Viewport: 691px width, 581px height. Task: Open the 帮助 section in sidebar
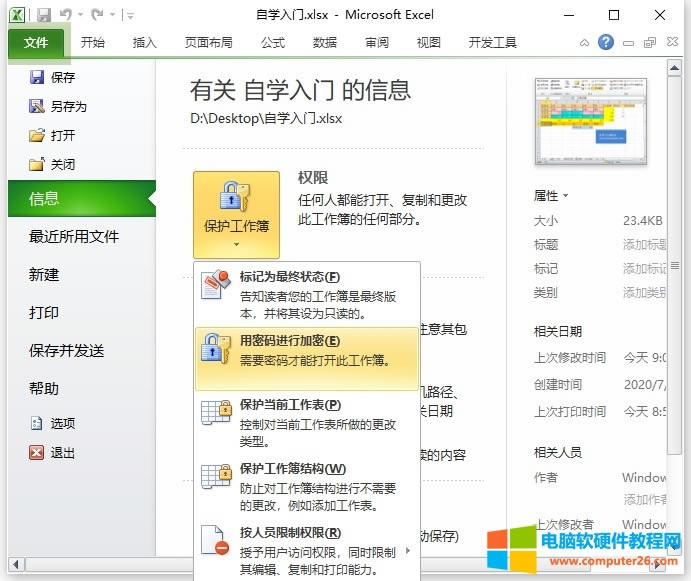pos(44,388)
